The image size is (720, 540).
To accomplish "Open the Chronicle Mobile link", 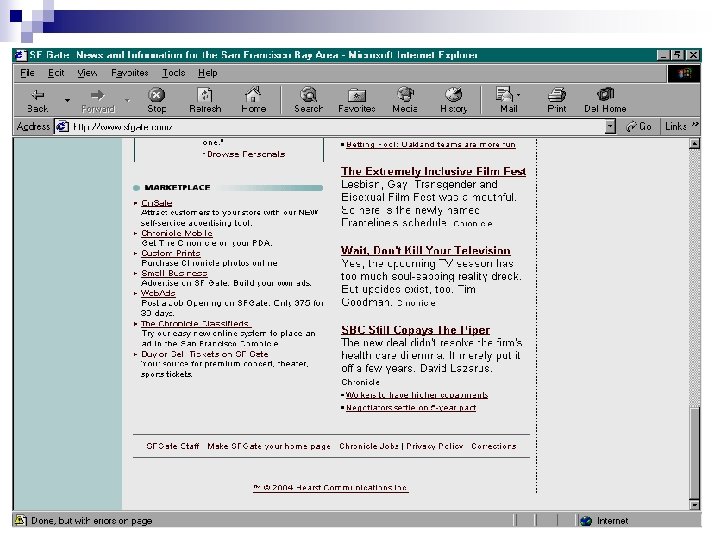I will [177, 233].
